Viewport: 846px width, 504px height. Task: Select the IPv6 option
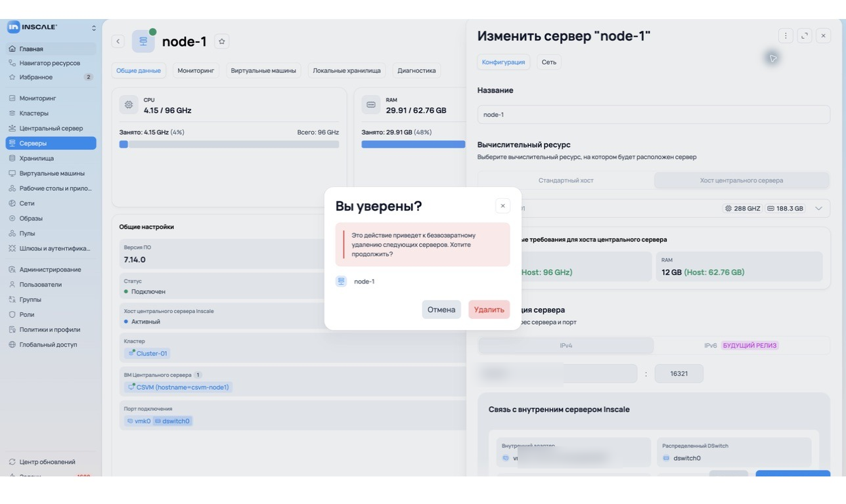742,345
